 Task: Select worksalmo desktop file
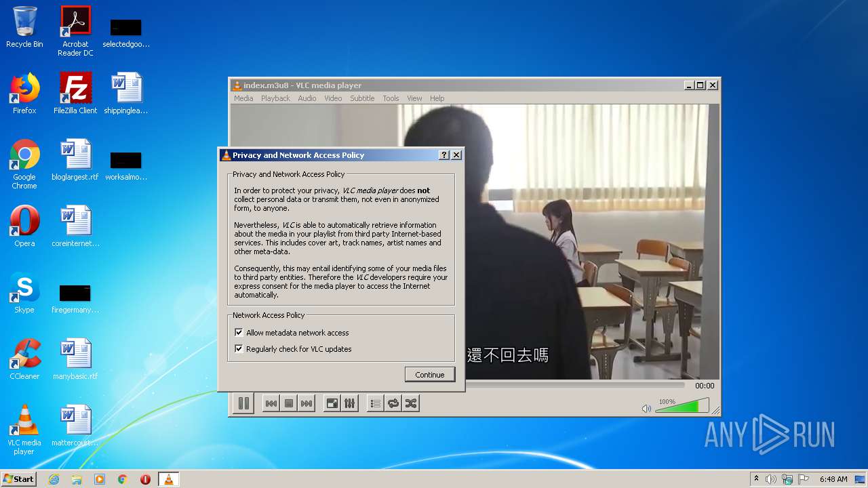coord(126,165)
